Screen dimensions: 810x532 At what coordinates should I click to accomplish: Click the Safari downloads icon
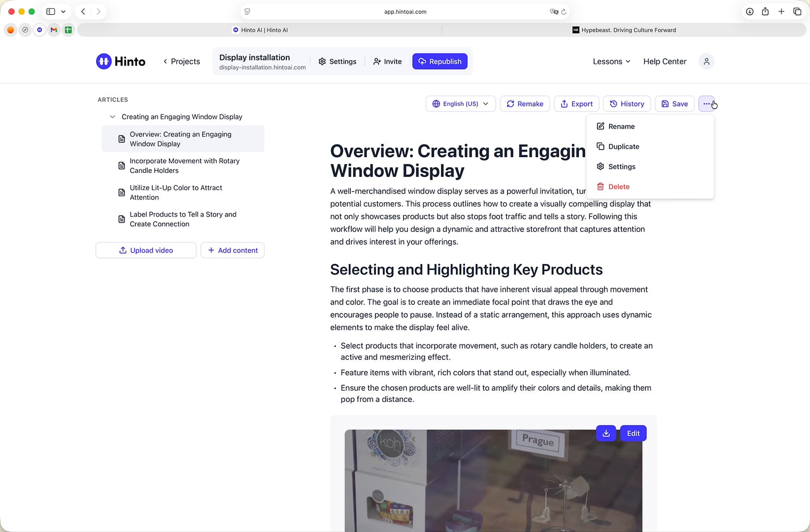(749, 11)
